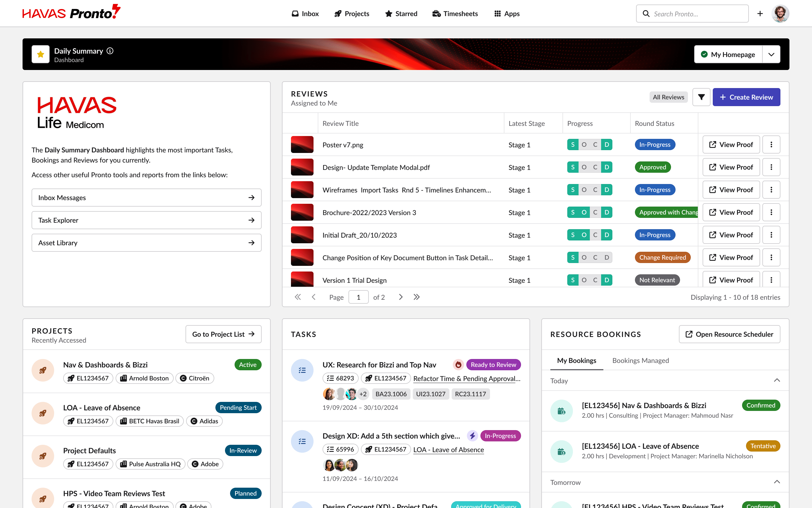Screen dimensions: 812x508
Task: Click the lightning icon on Design XD task
Action: (473, 436)
